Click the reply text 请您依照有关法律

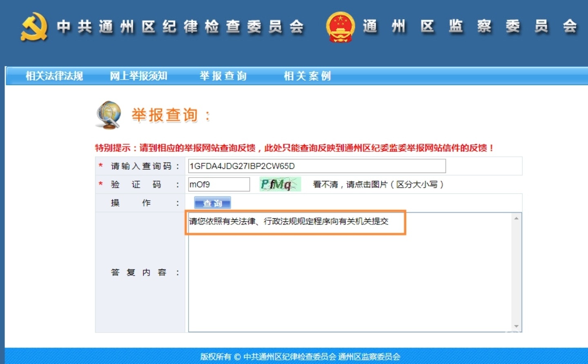coord(288,222)
